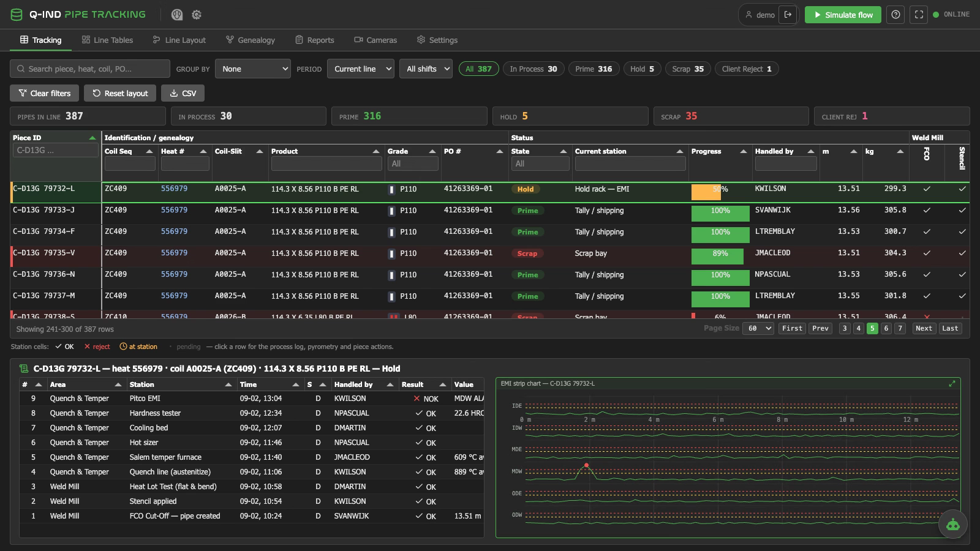This screenshot has height=551, width=980.
Task: Open the Genealogy tab
Action: point(251,40)
